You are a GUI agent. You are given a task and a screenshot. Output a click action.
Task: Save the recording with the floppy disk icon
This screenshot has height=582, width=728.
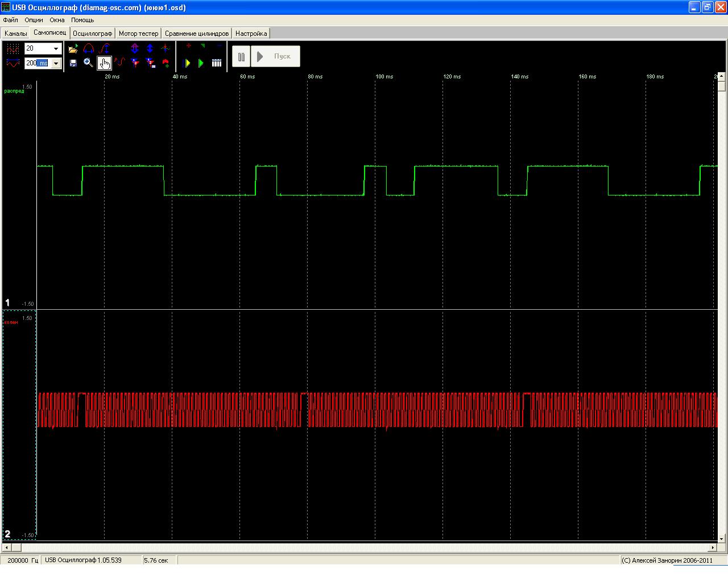(x=73, y=63)
